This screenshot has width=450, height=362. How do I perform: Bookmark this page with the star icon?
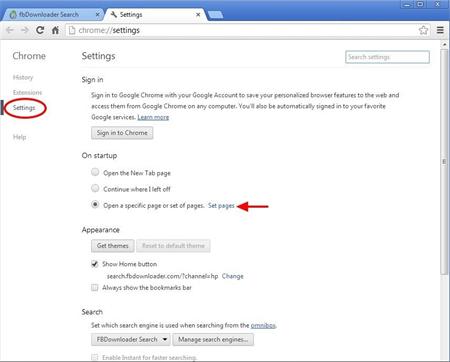pyautogui.click(x=423, y=30)
